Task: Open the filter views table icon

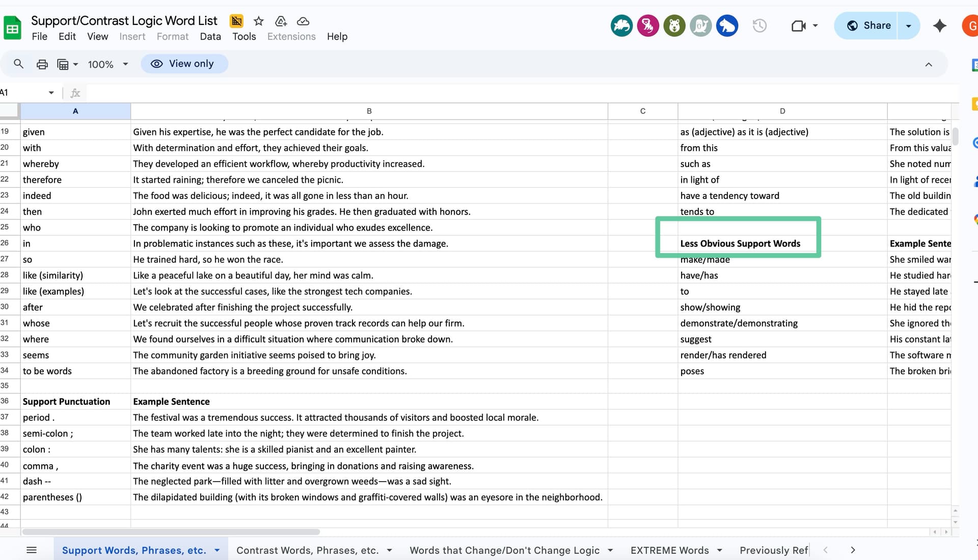Action: [63, 64]
